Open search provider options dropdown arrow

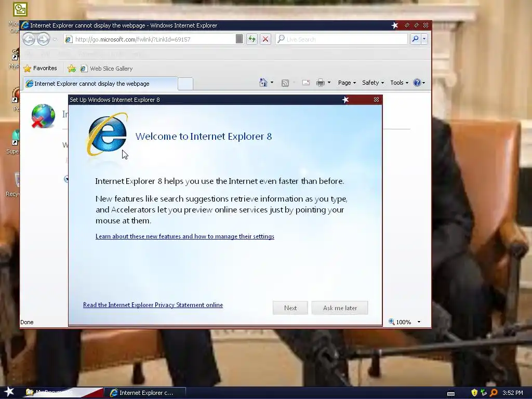click(x=424, y=39)
